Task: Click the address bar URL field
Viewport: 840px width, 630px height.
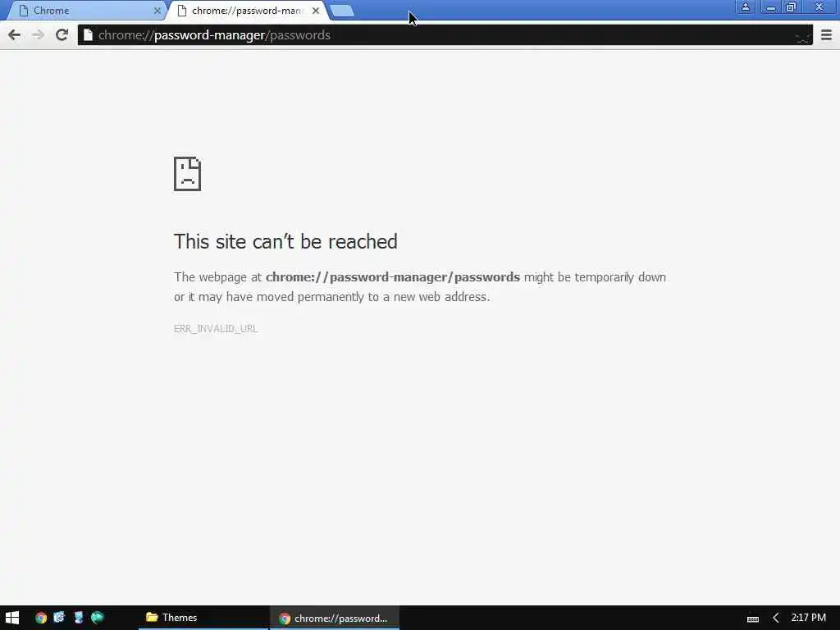Action: (445, 35)
